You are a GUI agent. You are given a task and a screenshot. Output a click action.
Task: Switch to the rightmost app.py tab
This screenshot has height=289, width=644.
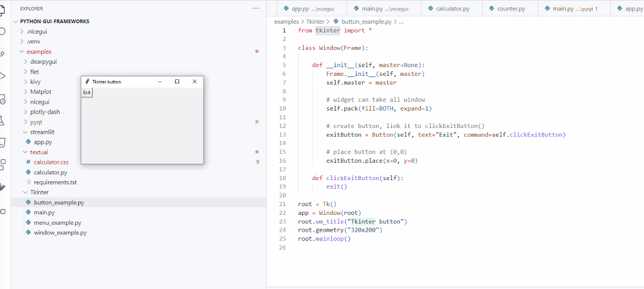628,8
